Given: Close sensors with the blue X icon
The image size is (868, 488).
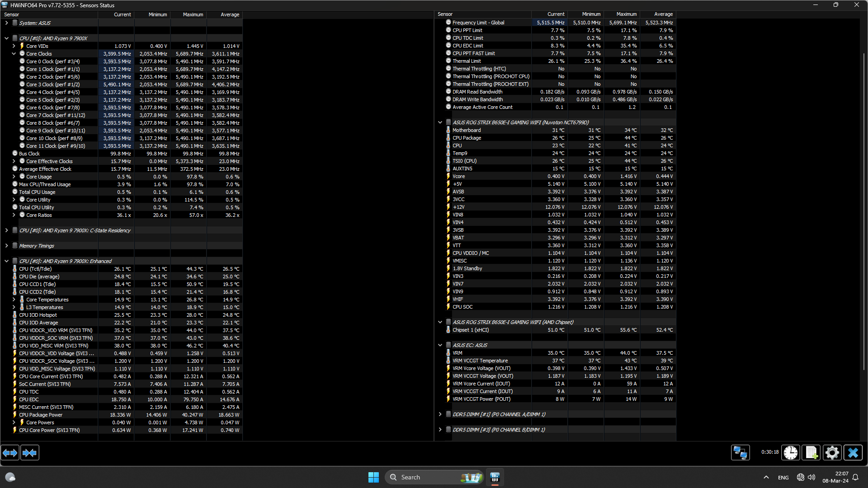Looking at the screenshot, I should click(853, 452).
